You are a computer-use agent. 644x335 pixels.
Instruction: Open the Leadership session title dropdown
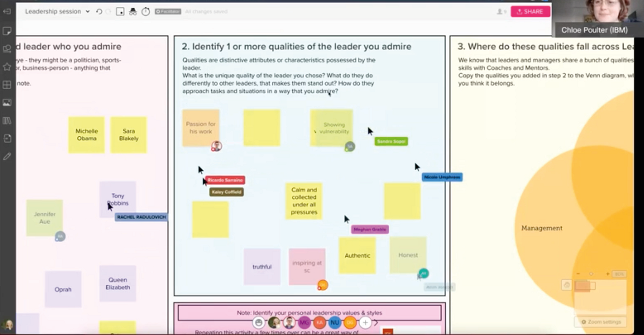click(87, 12)
